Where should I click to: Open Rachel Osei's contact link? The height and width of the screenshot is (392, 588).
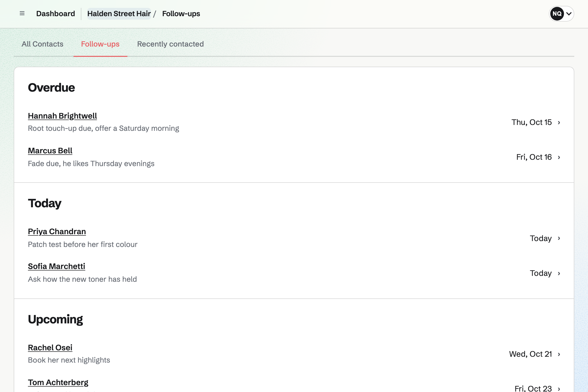click(x=50, y=348)
